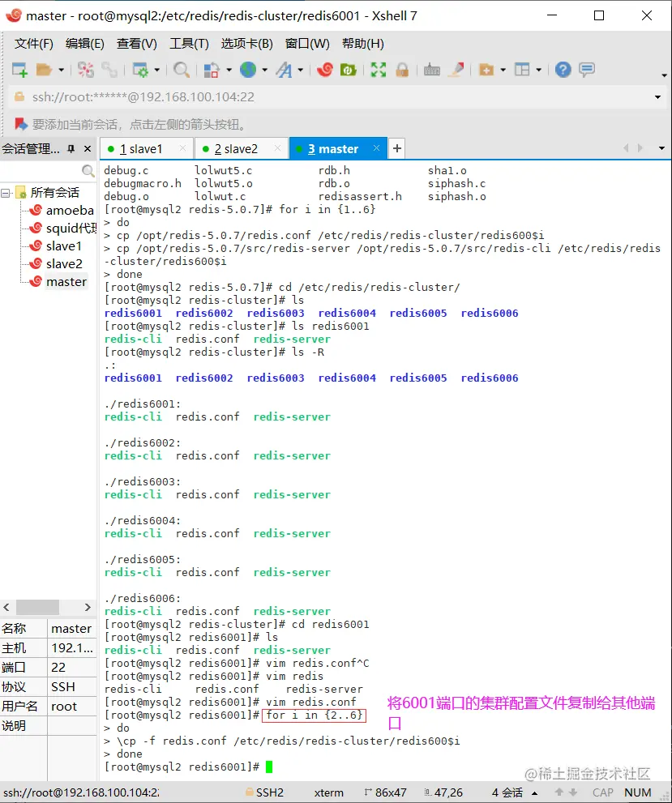Image resolution: width=672 pixels, height=803 pixels.
Task: Toggle the Full screen toolbar icon
Action: 378,70
